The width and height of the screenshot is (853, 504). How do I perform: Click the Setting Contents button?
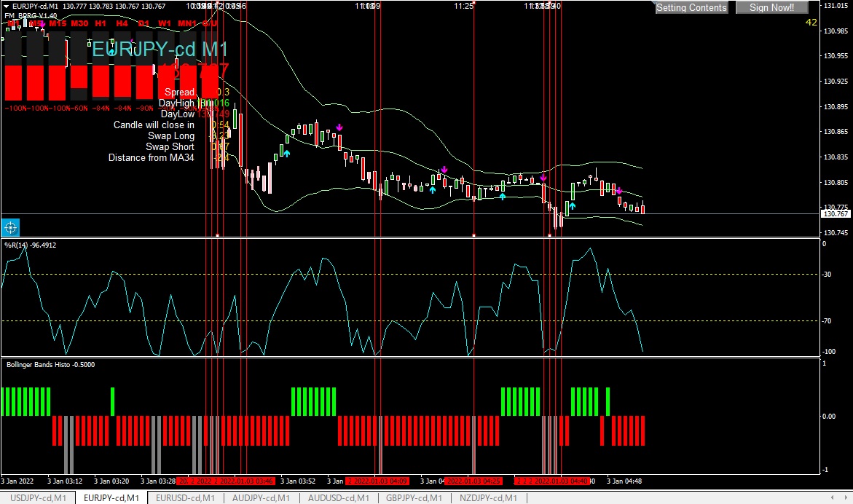point(691,7)
